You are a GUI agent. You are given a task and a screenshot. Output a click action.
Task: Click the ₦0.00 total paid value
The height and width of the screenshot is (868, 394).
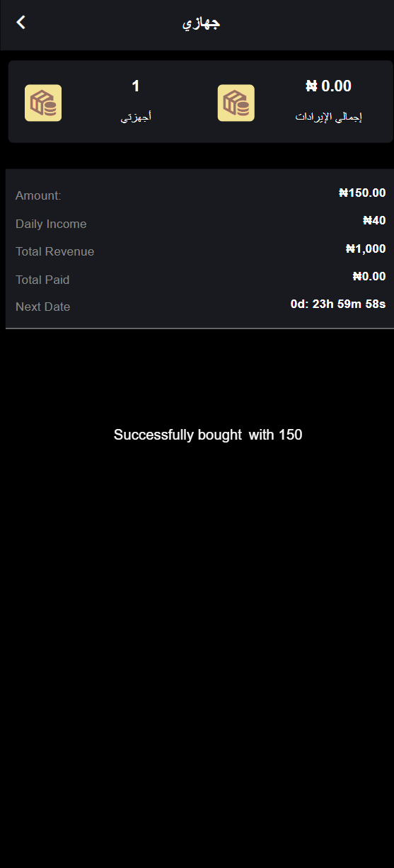pyautogui.click(x=369, y=276)
